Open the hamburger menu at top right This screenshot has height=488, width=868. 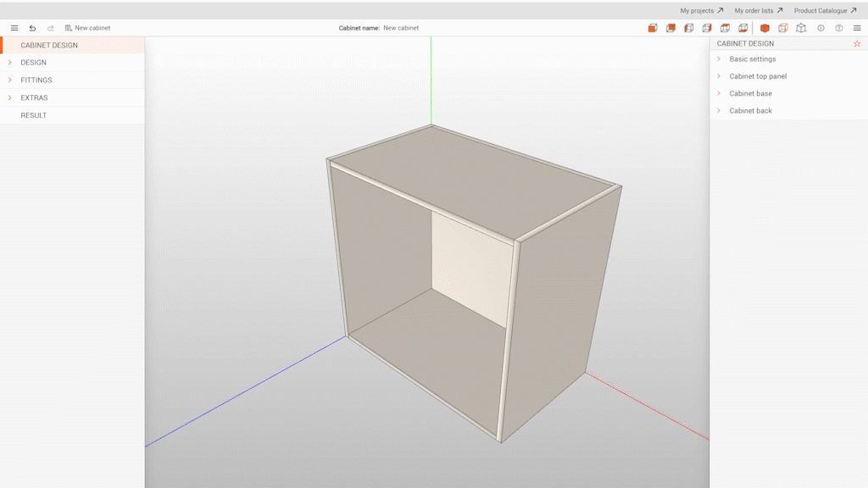pos(857,27)
